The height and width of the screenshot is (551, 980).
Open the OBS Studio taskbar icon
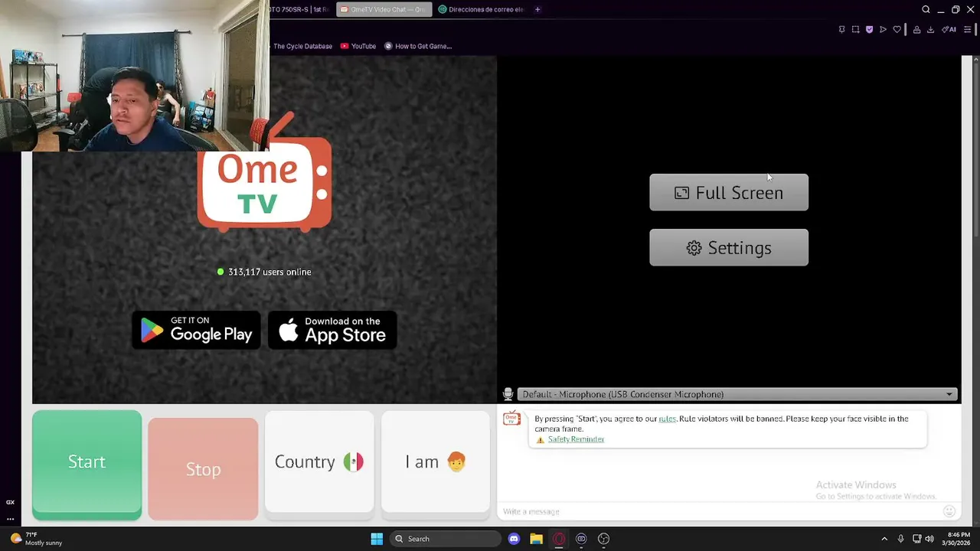point(603,539)
